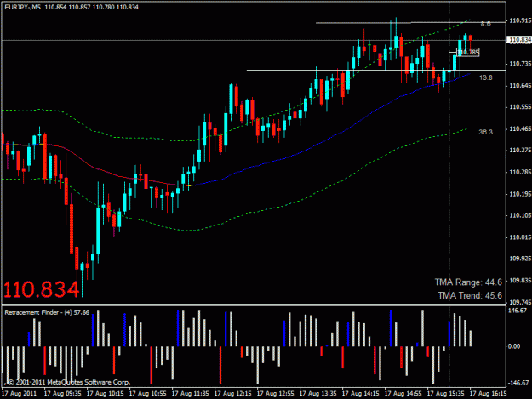Click the 38.3 level label near the lower band
This screenshot has width=532, height=399.
(x=485, y=132)
